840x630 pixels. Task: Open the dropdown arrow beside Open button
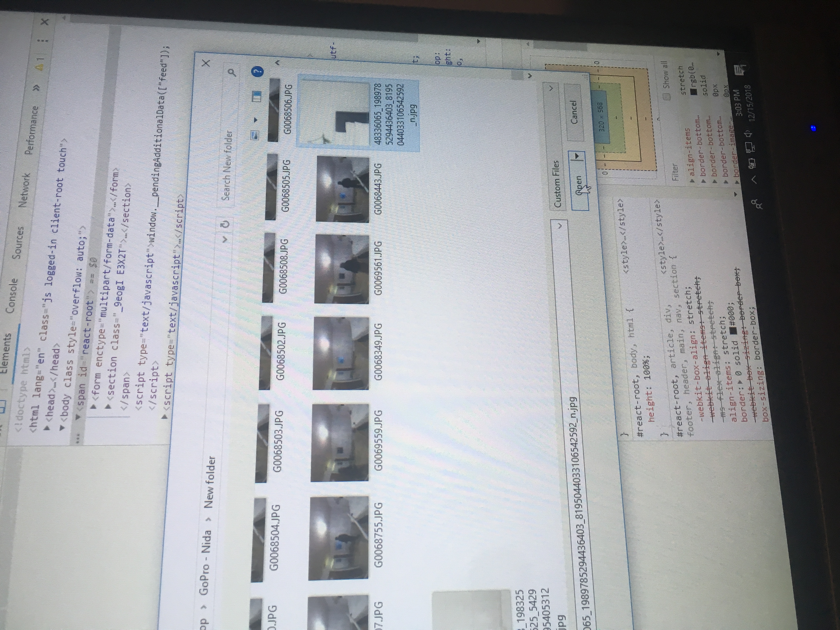pos(577,156)
